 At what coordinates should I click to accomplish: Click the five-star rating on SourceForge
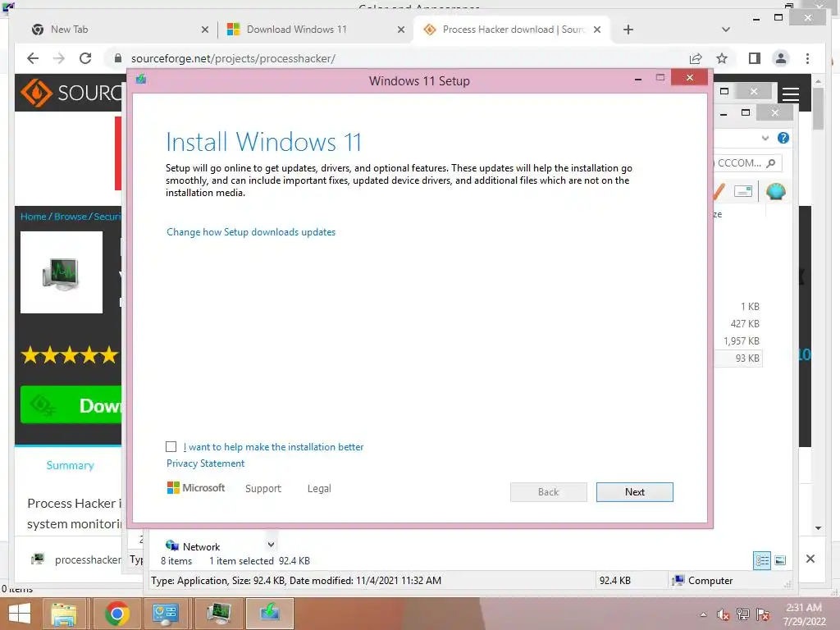pos(70,354)
